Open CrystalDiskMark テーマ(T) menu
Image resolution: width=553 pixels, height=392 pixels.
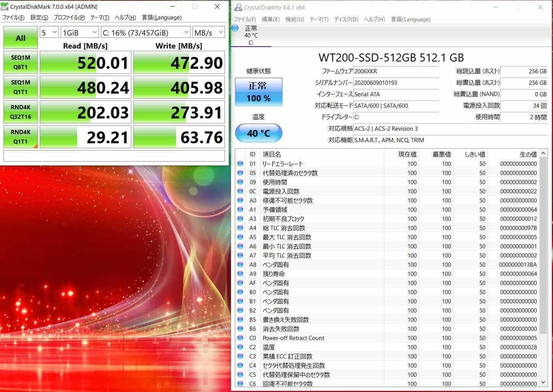(100, 18)
